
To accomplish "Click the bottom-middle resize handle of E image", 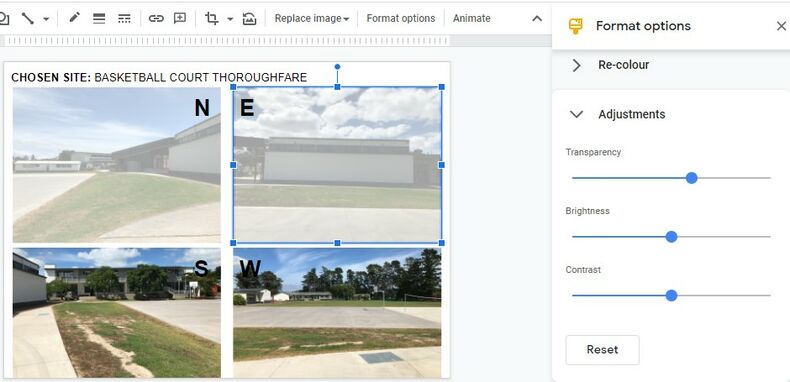I will point(338,243).
